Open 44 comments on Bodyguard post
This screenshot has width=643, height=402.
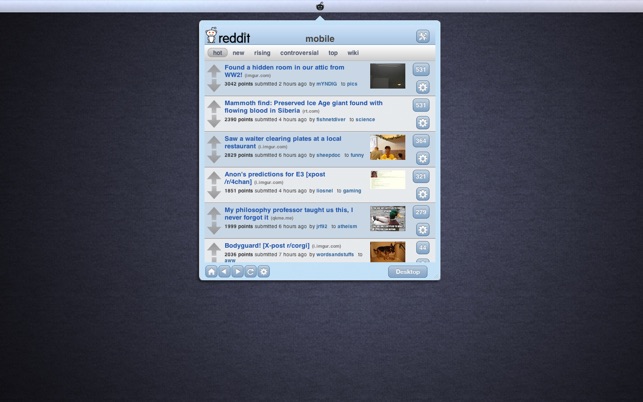(x=423, y=248)
